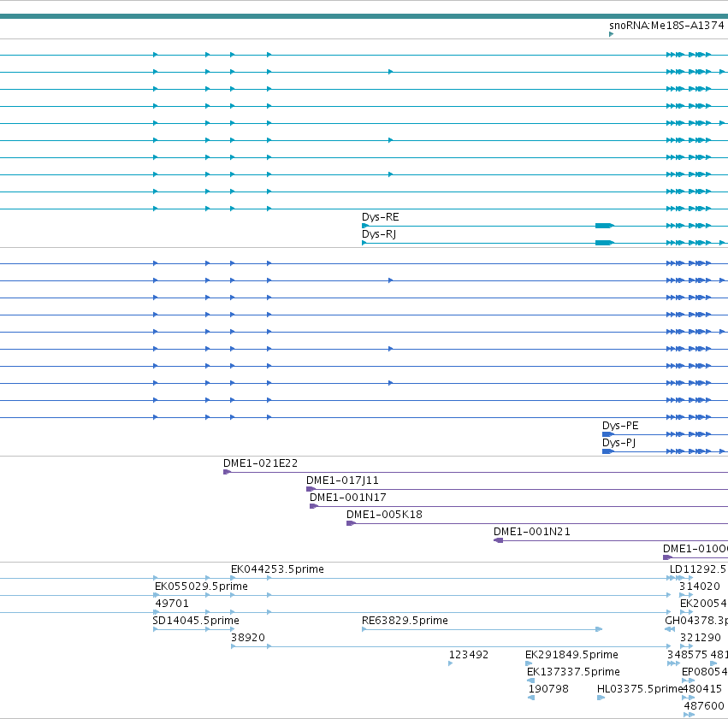Click the thick exon block on Dys-RE transcript
Image resolution: width=728 pixels, height=719 pixels.
click(x=605, y=226)
